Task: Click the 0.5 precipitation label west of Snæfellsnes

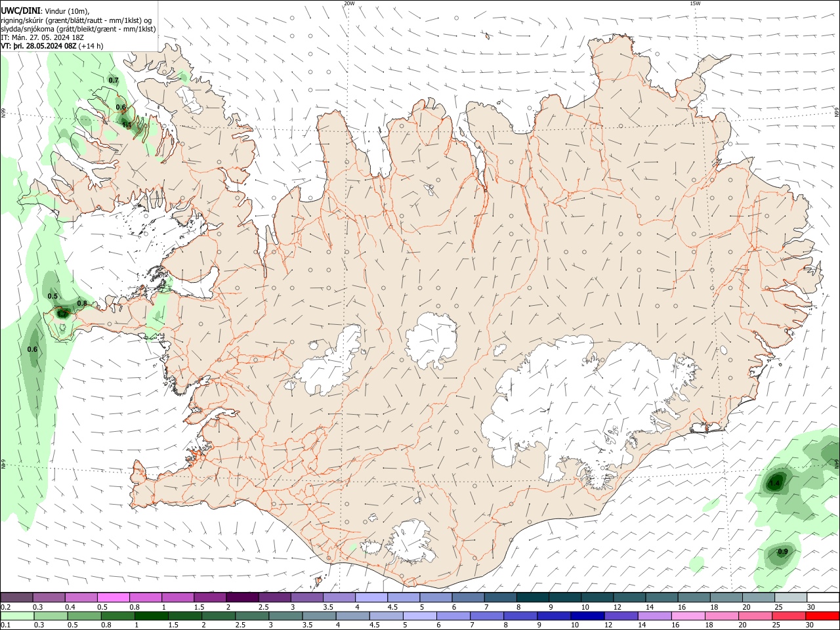Action: [x=52, y=297]
